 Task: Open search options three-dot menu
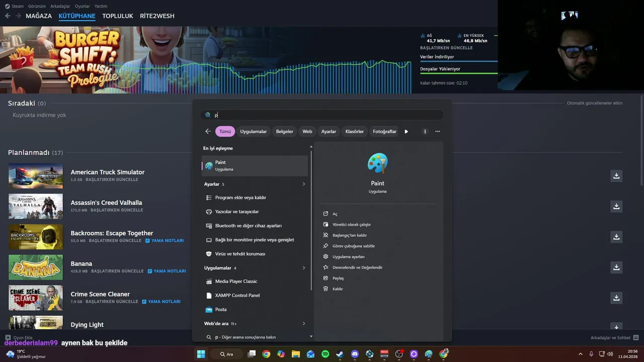tap(438, 131)
